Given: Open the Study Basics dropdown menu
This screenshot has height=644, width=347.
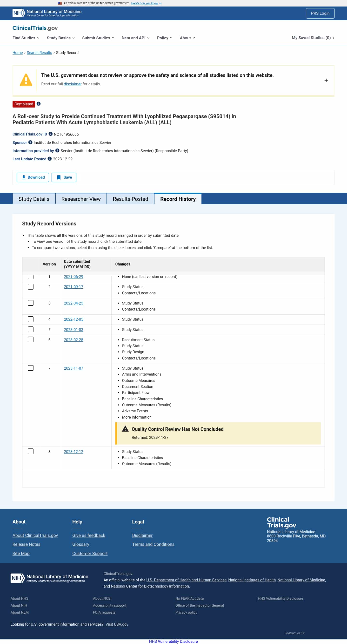Looking at the screenshot, I should pyautogui.click(x=61, y=38).
